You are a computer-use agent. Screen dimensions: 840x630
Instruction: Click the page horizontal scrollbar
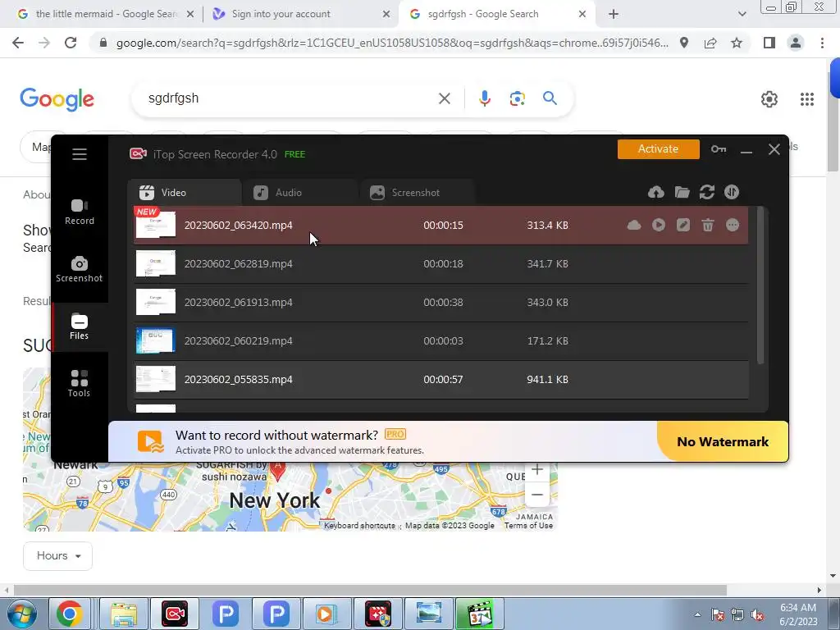(370, 590)
